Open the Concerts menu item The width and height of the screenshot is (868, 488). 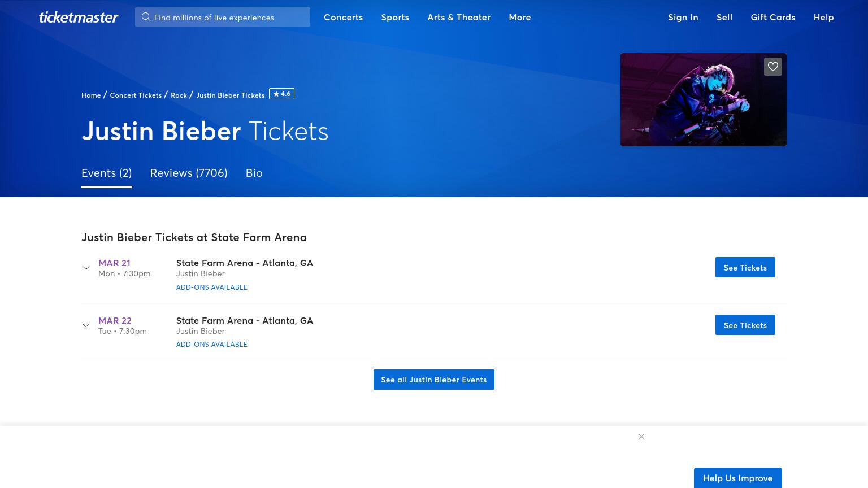[343, 18]
